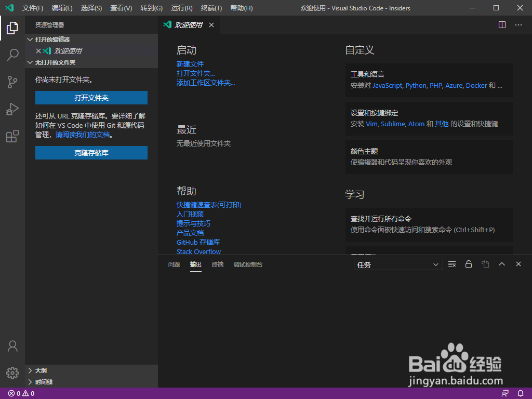532x399 pixels.
Task: Toggle output auto-scroll lock
Action: click(468, 264)
